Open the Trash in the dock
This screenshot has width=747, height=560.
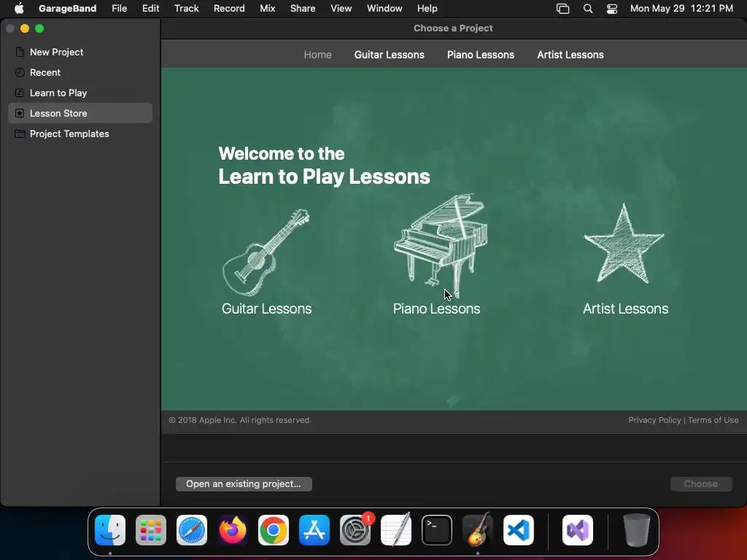pos(637,530)
